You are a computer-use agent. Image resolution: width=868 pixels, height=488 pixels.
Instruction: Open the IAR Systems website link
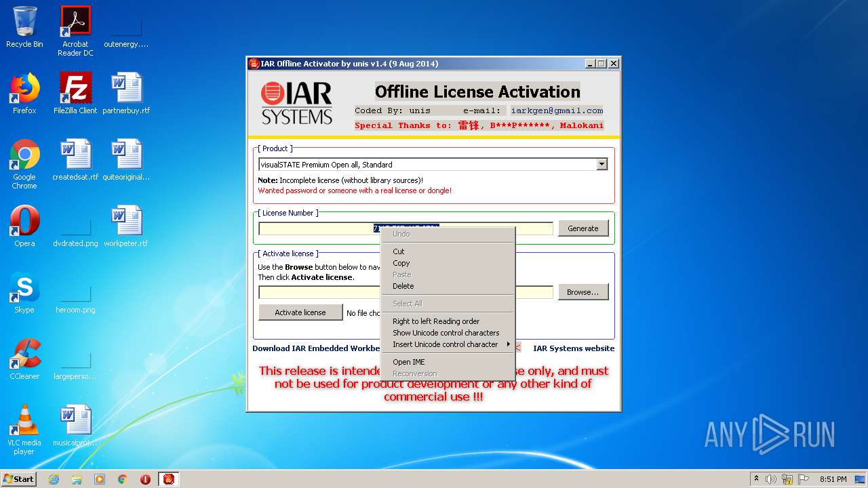[574, 348]
